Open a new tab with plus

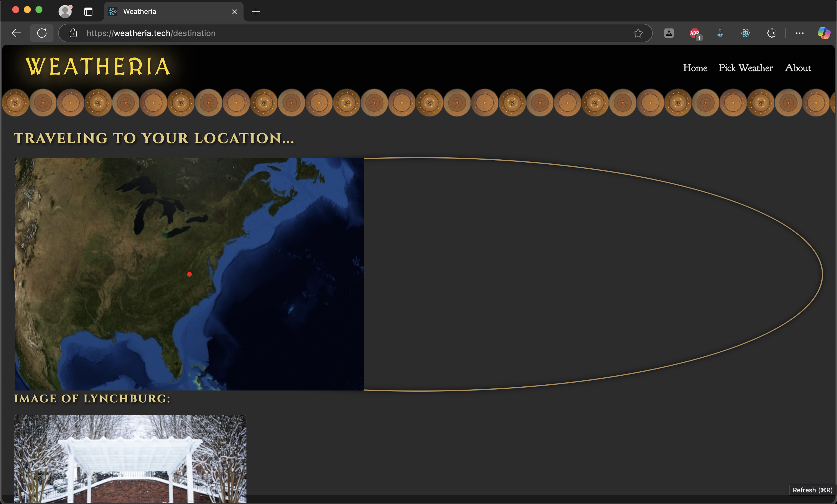tap(256, 12)
